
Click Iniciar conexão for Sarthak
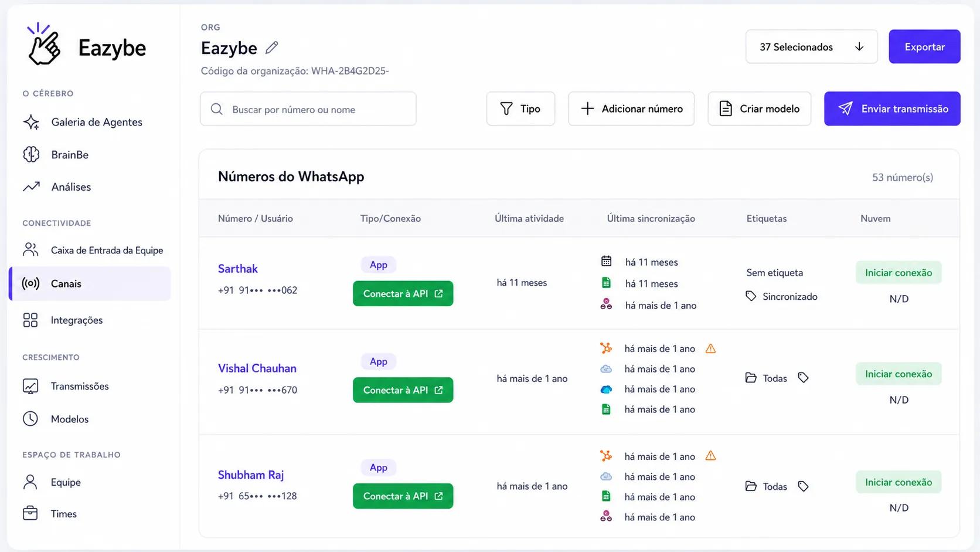pyautogui.click(x=899, y=273)
